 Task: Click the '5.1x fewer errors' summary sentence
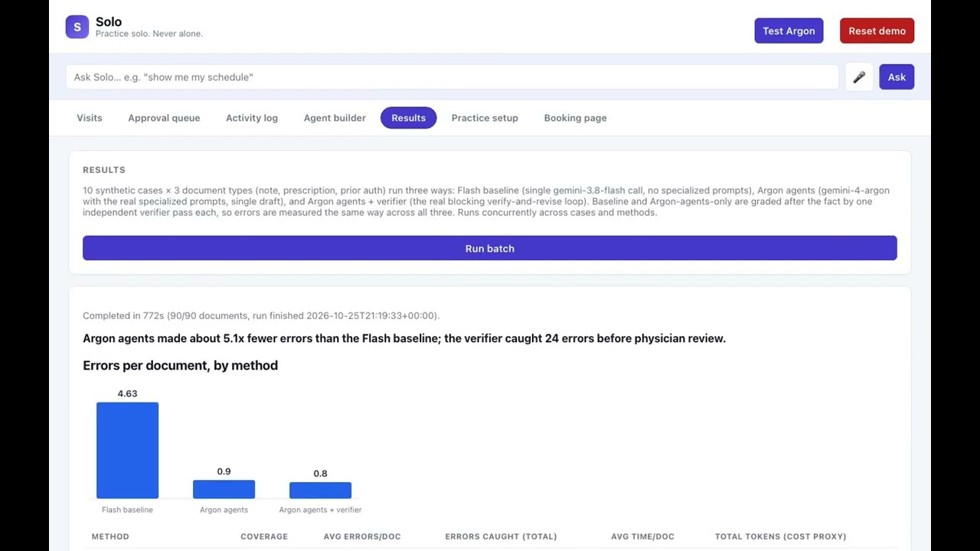tap(404, 338)
